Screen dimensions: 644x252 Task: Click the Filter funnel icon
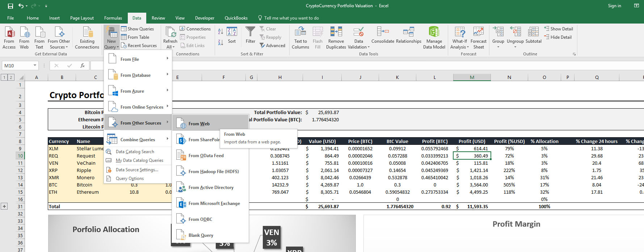click(250, 32)
